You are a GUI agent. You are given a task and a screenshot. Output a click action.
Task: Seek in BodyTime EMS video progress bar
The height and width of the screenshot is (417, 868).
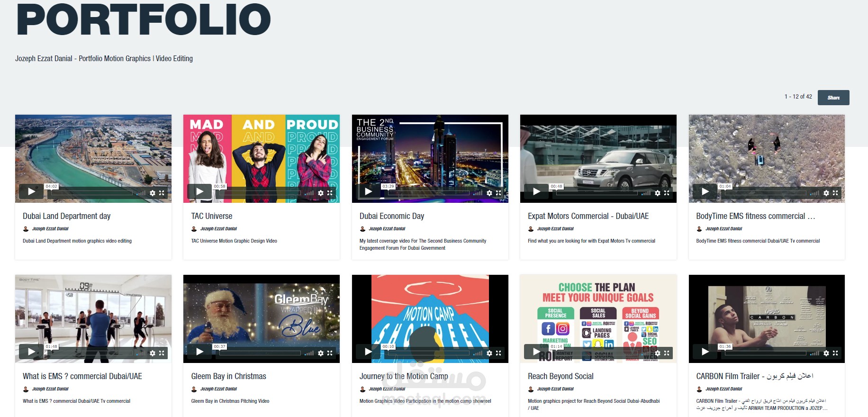click(766, 193)
